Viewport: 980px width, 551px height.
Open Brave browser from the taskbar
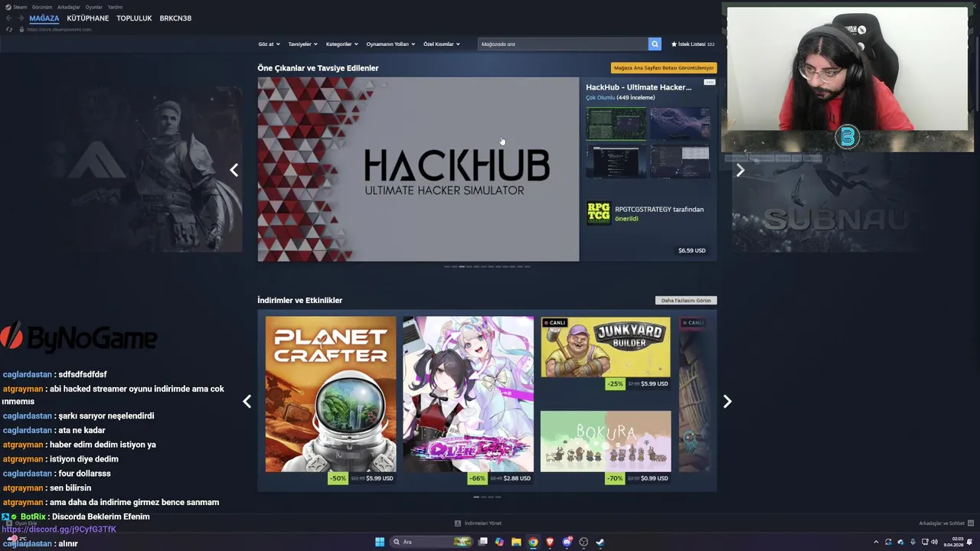[550, 542]
